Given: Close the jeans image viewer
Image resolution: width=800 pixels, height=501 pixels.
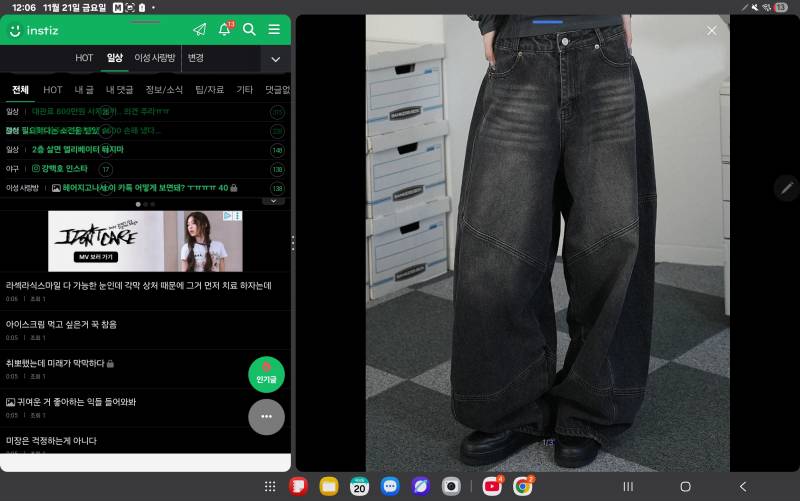Looking at the screenshot, I should (712, 31).
